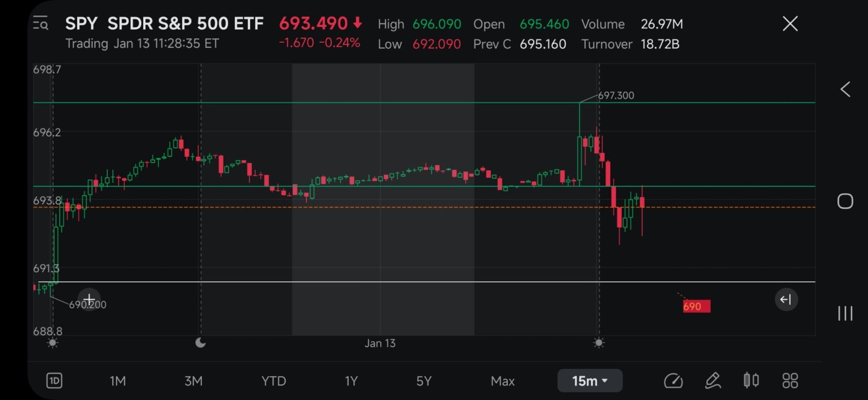Open Android recent apps button

(845, 313)
